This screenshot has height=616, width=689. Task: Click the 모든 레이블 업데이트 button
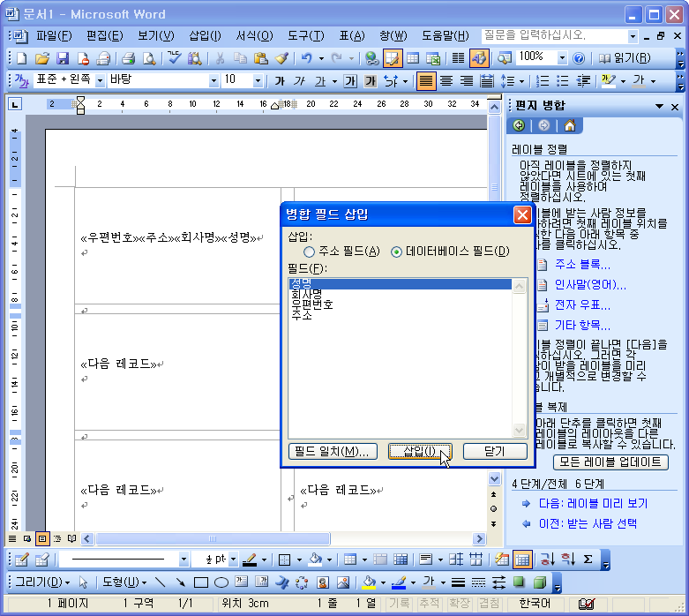coord(610,462)
